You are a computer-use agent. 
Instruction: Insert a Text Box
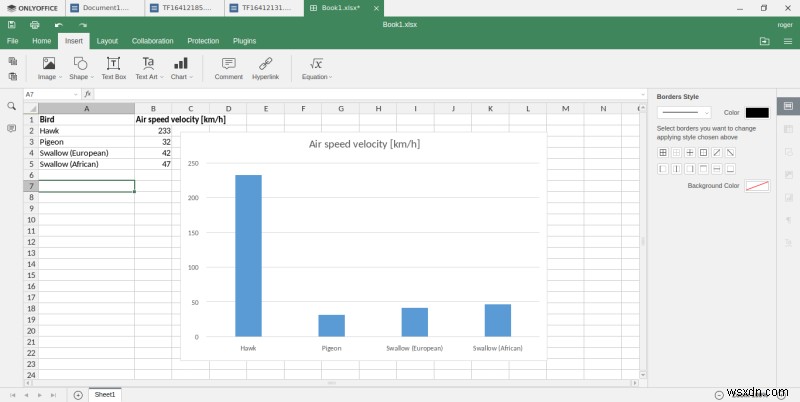pyautogui.click(x=113, y=68)
